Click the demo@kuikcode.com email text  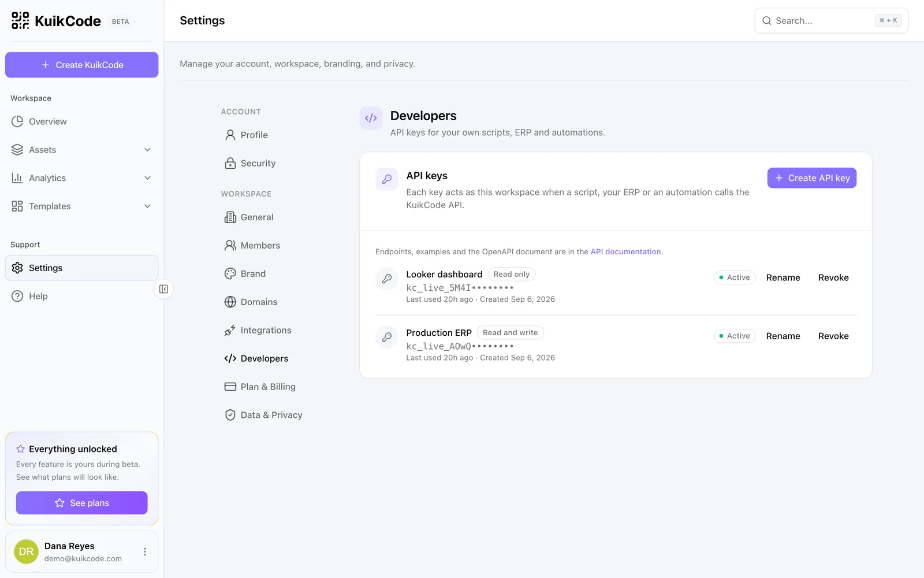coord(83,559)
